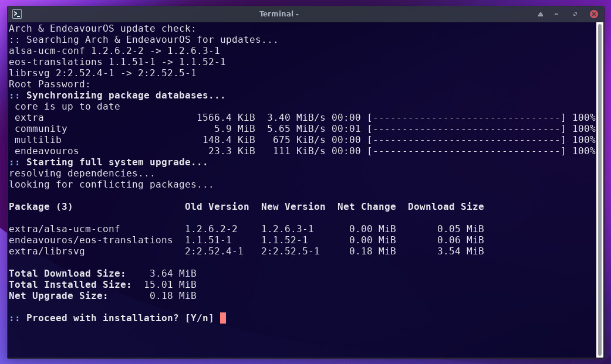Click the '0.06 MiB' download size cell
611x364 pixels.
tap(460, 240)
